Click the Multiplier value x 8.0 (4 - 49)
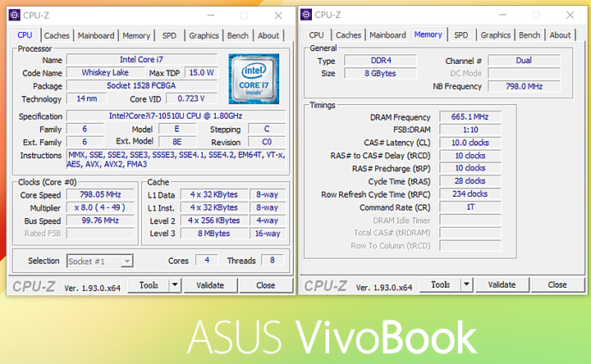The width and height of the screenshot is (591, 364). (100, 207)
